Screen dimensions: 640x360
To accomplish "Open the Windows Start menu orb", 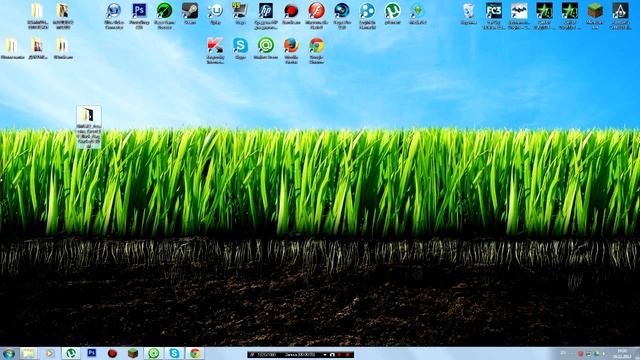I will 9,353.
